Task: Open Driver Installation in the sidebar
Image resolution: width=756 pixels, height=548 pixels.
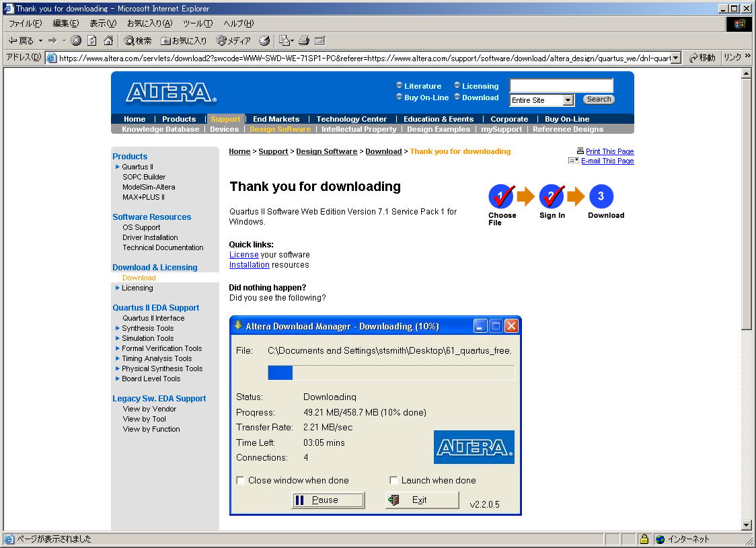Action: pos(150,237)
